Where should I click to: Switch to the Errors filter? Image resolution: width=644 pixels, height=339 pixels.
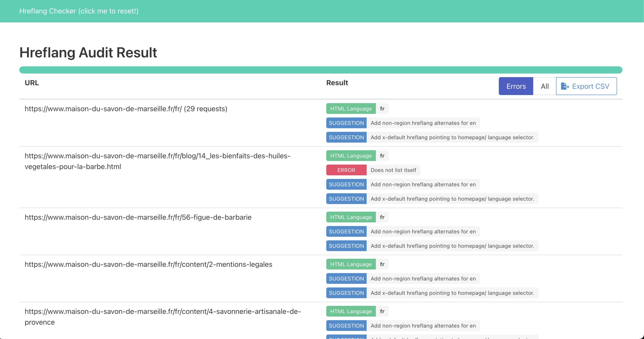pyautogui.click(x=516, y=86)
